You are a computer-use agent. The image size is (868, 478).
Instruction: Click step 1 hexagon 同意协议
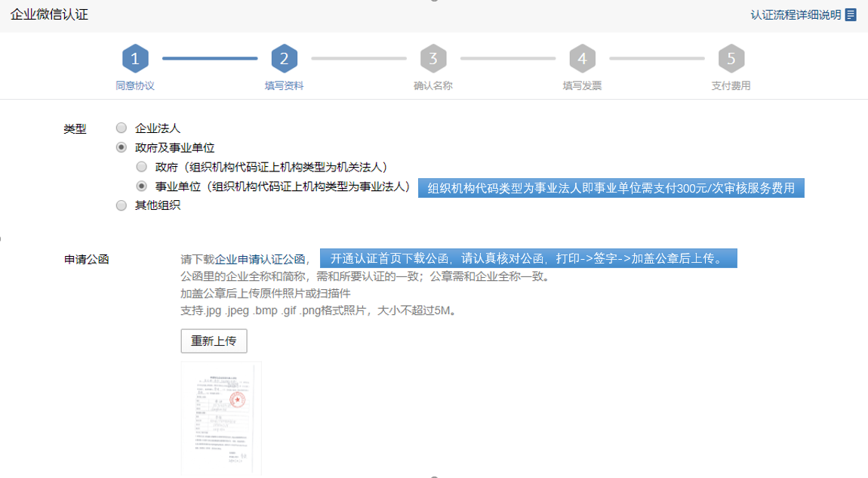(135, 58)
